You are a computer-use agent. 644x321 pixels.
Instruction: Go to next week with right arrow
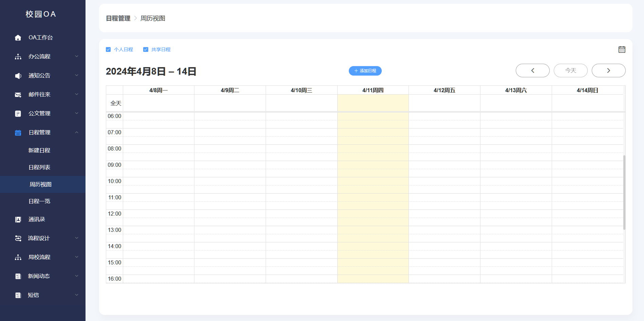tap(608, 71)
